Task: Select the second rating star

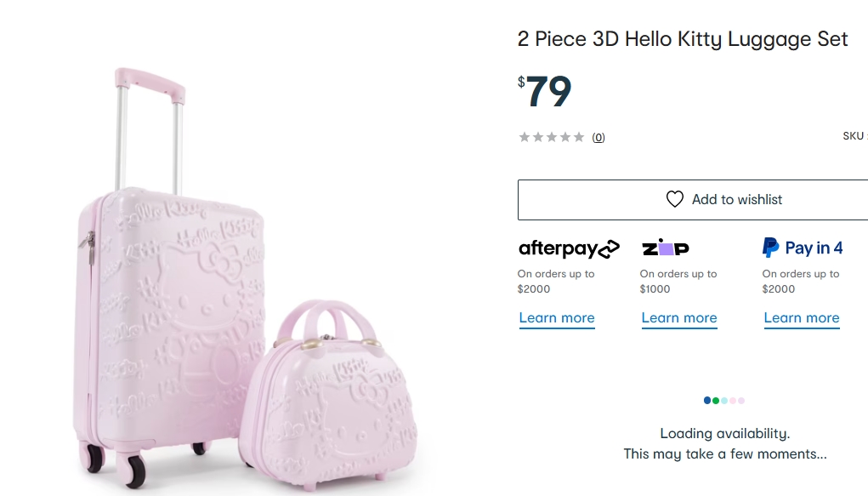Action: (538, 137)
